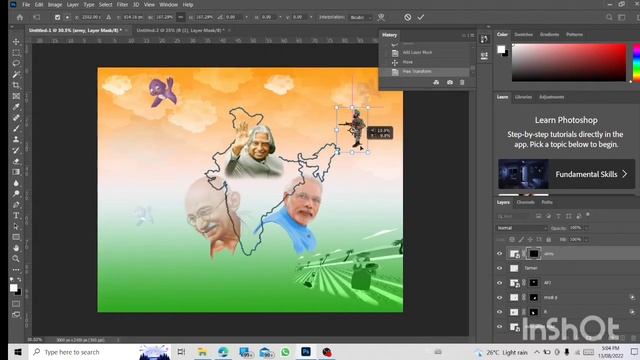640x360 pixels.
Task: Click the Home icon in options bar
Action: [20, 17]
